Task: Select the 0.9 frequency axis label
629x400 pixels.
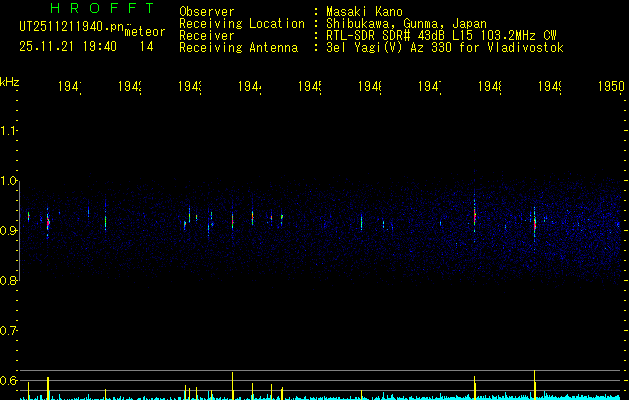Action: pyautogui.click(x=9, y=231)
